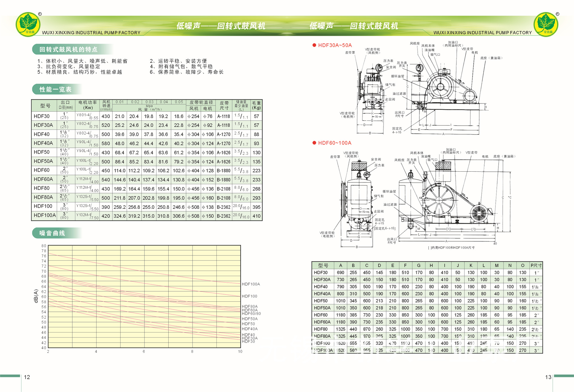This screenshot has width=574, height=392.
Task: Select airflow value 68.4 in HDF50 row
Action: [120, 152]
